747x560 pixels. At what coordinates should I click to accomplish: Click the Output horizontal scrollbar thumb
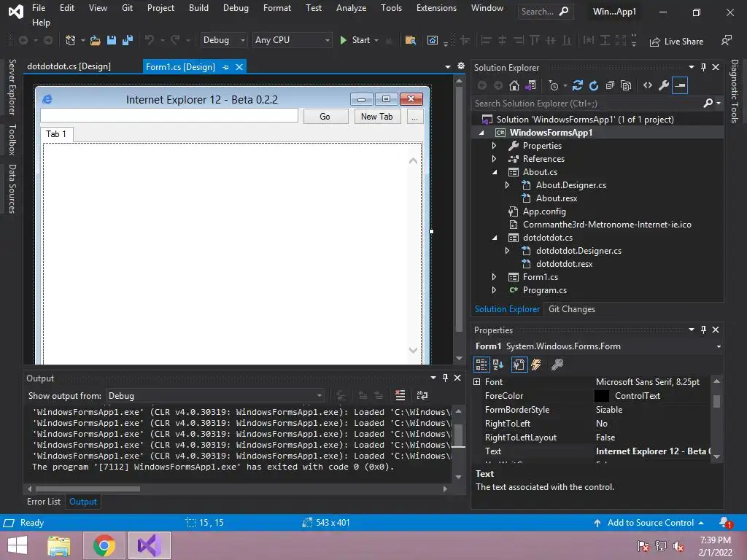pyautogui.click(x=88, y=489)
